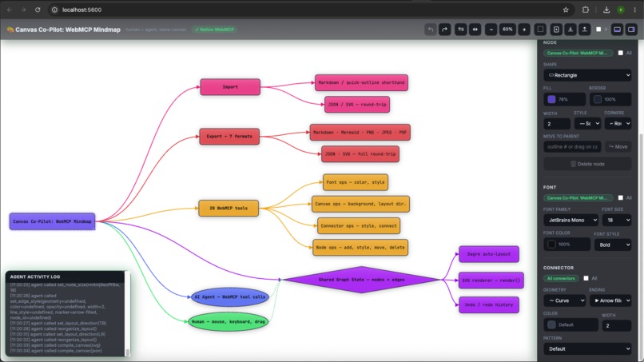644x362 pixels.
Task: Select the Dagre auto-layout node
Action: [489, 254]
